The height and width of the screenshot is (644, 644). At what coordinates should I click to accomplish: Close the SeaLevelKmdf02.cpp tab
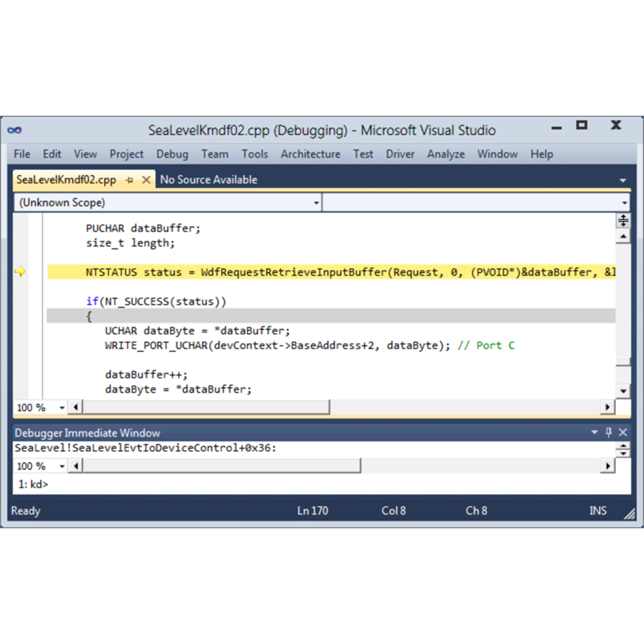pos(146,180)
